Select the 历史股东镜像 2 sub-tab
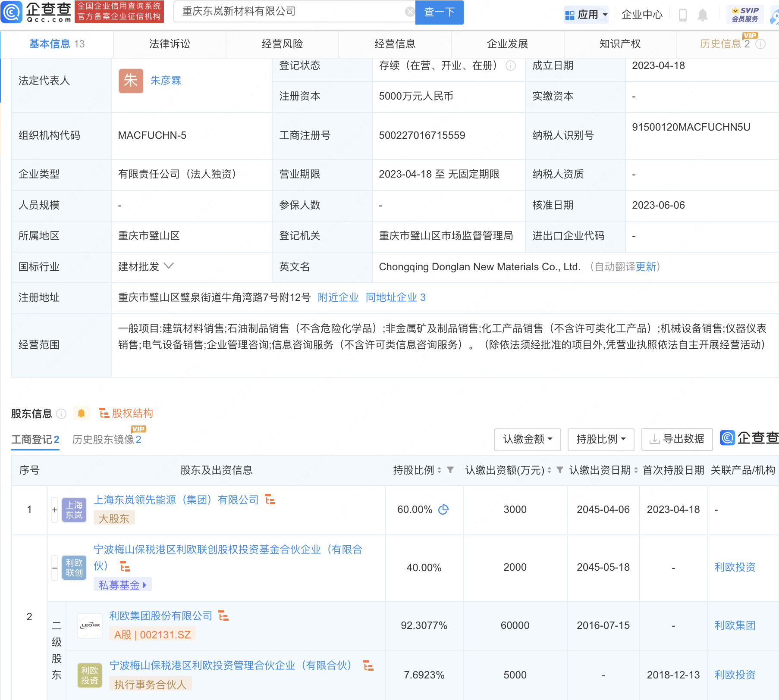The width and height of the screenshot is (779, 700). point(107,440)
